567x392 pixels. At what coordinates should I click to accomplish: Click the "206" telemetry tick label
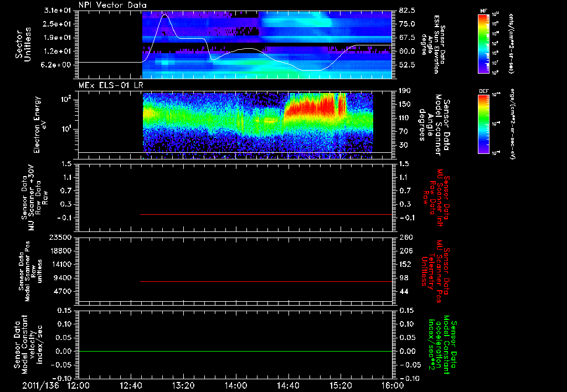[405, 251]
